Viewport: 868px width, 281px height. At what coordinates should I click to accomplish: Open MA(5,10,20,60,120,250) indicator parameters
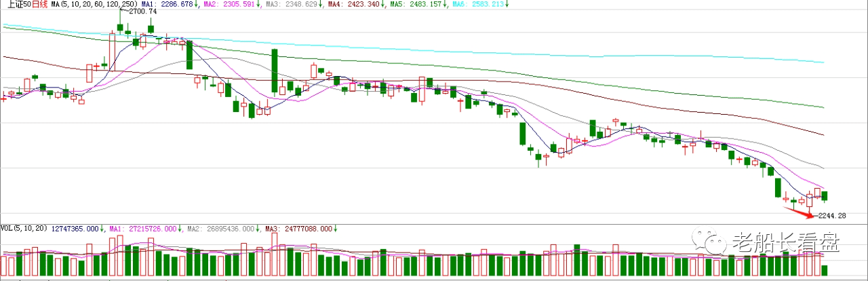95,4
